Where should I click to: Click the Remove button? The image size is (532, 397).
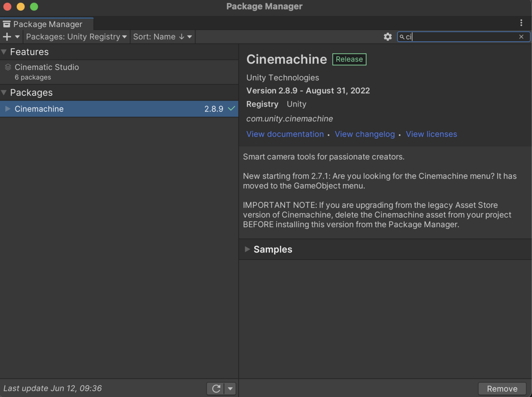point(502,389)
